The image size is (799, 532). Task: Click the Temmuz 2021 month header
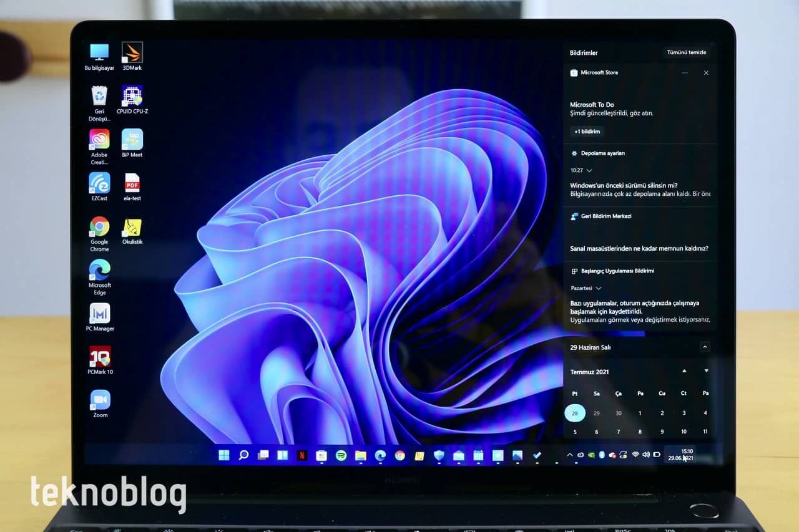point(589,372)
